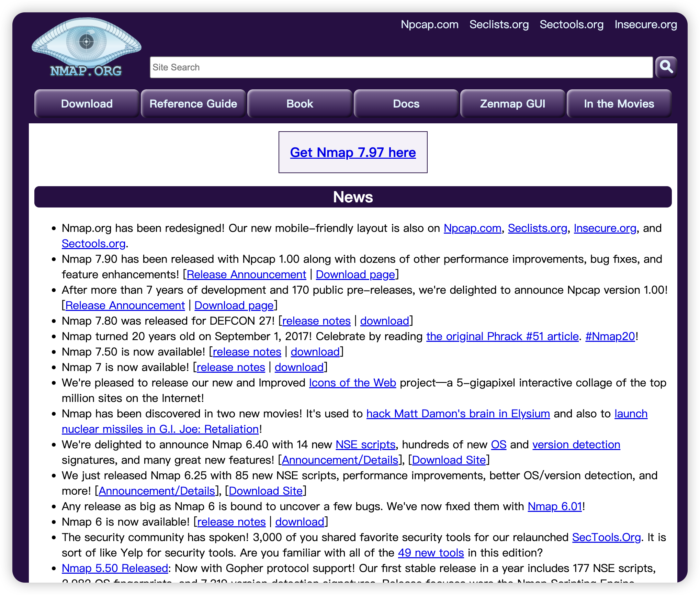
Task: Click inside the Site Search field
Action: tap(401, 67)
